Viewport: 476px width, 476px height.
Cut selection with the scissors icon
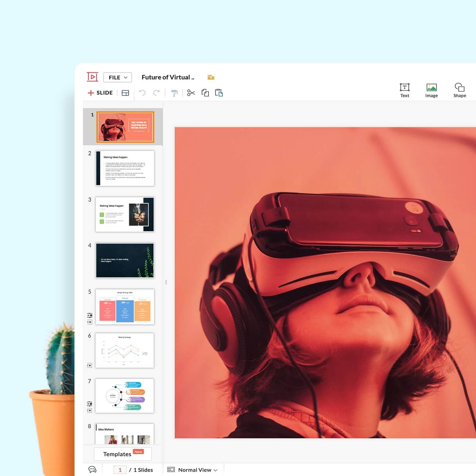[x=191, y=92]
